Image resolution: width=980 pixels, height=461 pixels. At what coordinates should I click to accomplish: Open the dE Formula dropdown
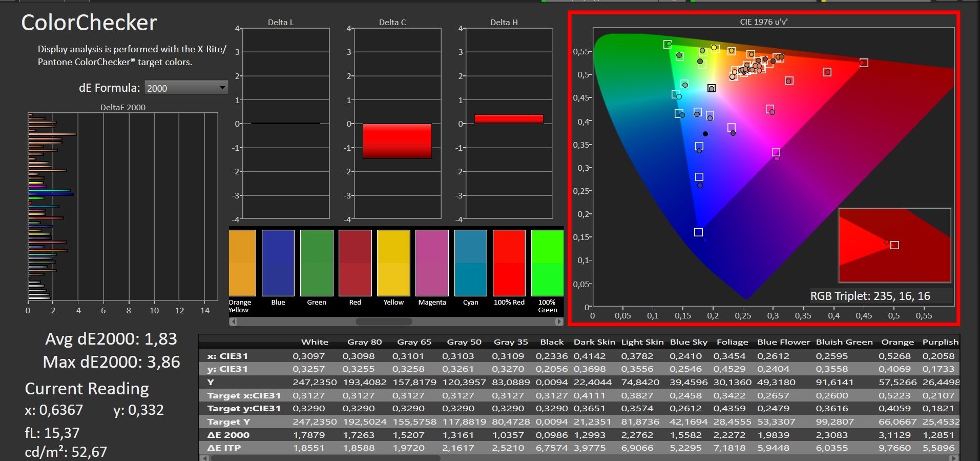pyautogui.click(x=186, y=88)
